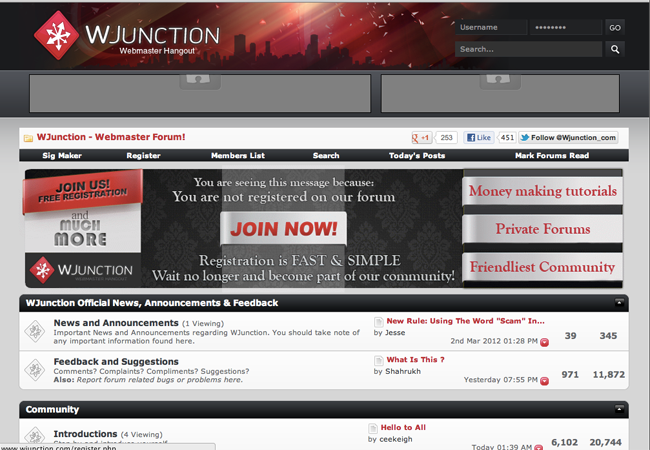Follow @Wjunction_com on Twitter
This screenshot has width=650, height=450.
click(x=568, y=138)
